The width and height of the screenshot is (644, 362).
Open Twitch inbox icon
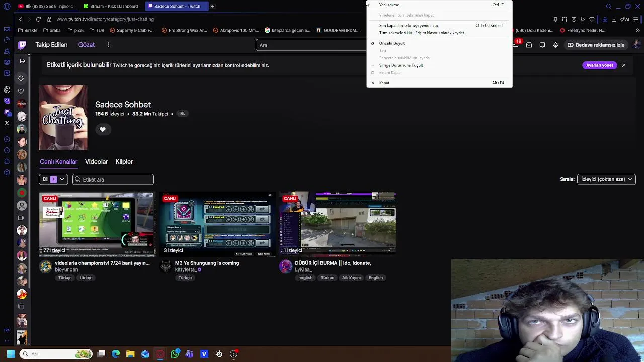pos(529,45)
